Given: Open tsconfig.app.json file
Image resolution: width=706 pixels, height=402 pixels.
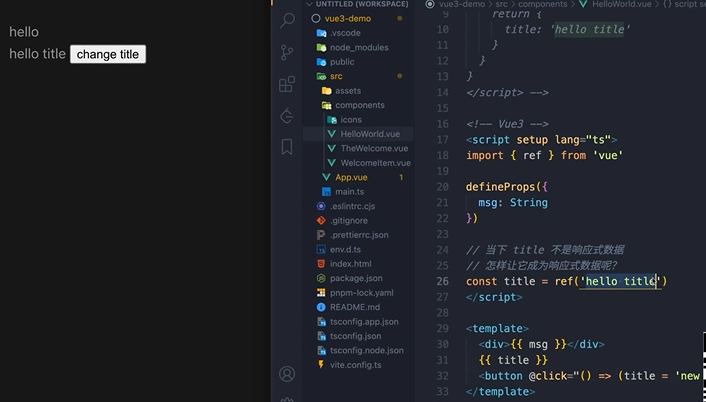Looking at the screenshot, I should tap(364, 321).
